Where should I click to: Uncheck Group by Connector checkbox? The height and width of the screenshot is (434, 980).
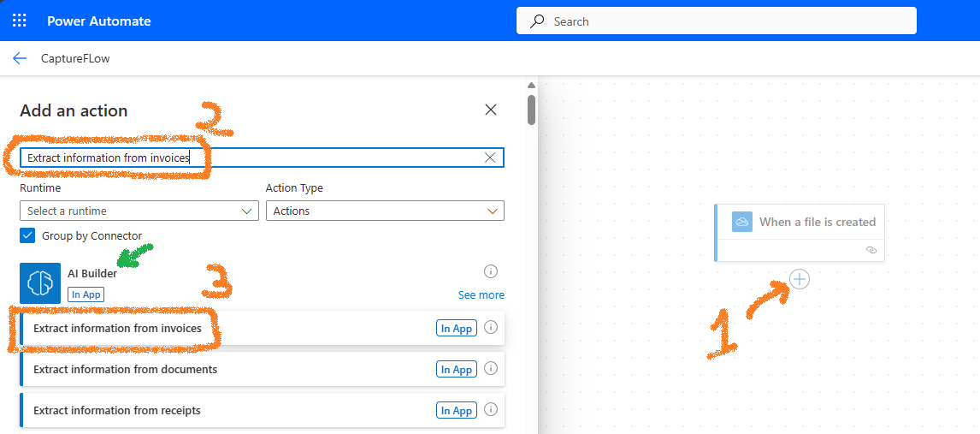coord(27,235)
